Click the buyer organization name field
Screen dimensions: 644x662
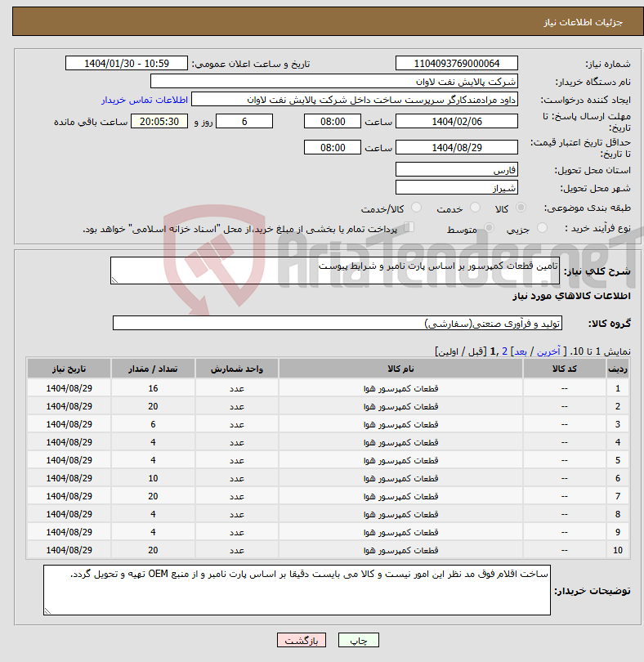click(x=334, y=82)
